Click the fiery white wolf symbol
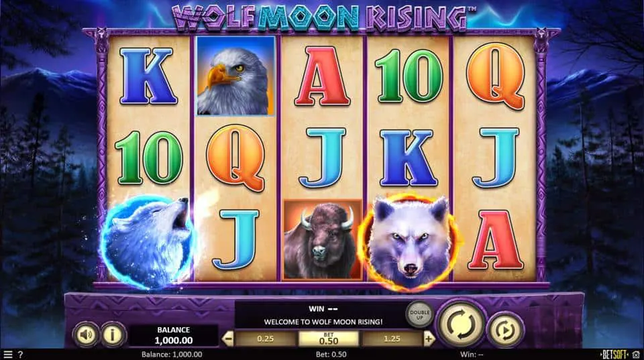Screen dimensions: 644x360 pyautogui.click(x=409, y=242)
